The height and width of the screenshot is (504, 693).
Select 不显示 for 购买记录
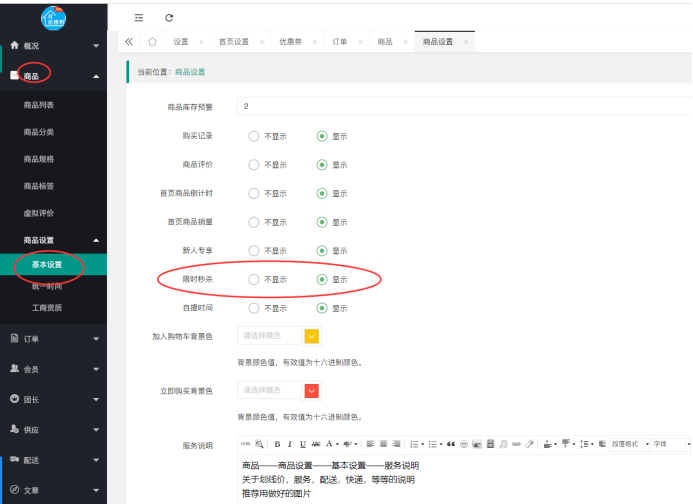pyautogui.click(x=254, y=136)
